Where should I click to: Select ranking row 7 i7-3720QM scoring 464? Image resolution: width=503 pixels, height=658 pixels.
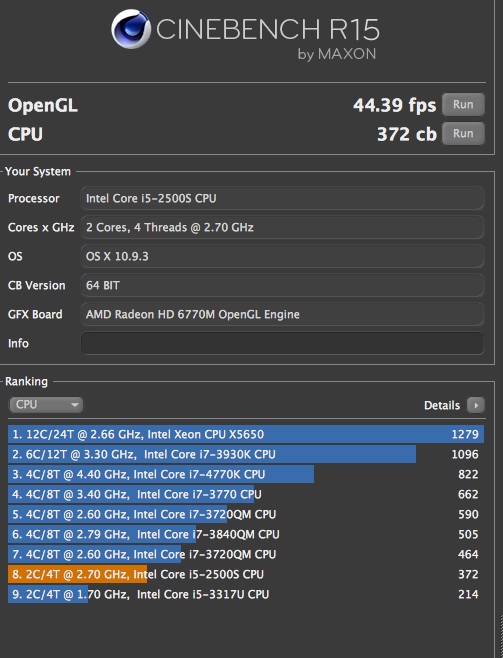[246, 554]
